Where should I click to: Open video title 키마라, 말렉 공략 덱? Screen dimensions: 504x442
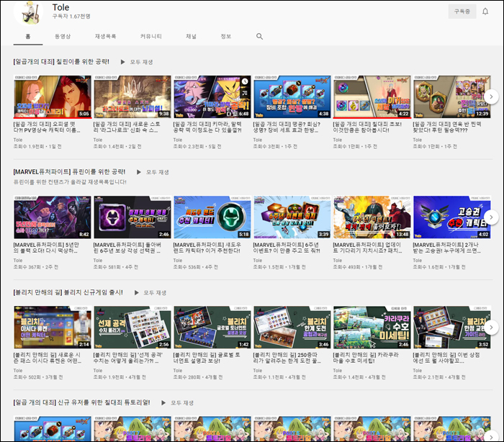click(x=207, y=127)
